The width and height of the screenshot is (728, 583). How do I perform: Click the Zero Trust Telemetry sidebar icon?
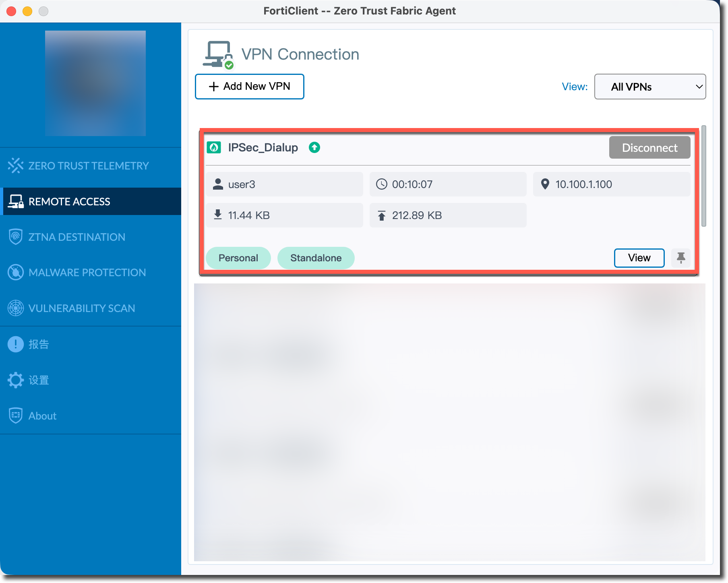[x=15, y=165]
